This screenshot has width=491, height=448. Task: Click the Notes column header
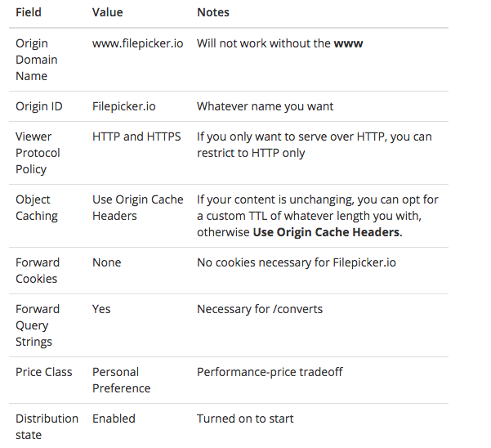coord(213,12)
